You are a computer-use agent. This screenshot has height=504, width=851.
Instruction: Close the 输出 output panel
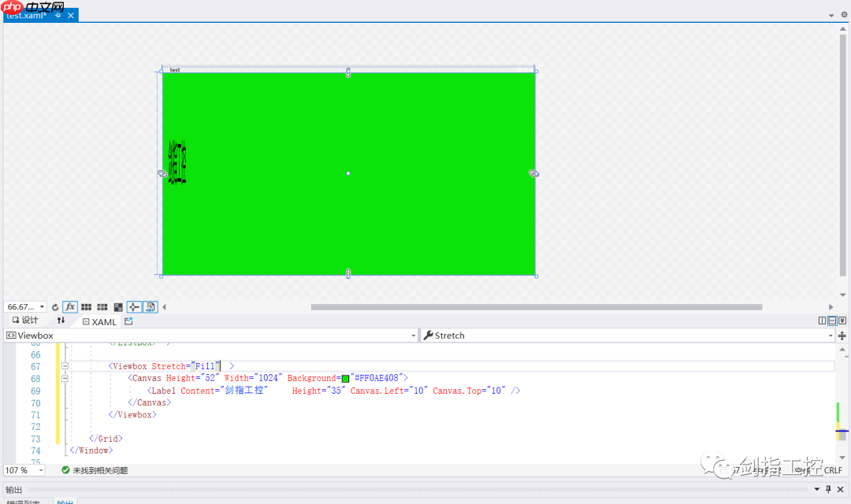(841, 489)
